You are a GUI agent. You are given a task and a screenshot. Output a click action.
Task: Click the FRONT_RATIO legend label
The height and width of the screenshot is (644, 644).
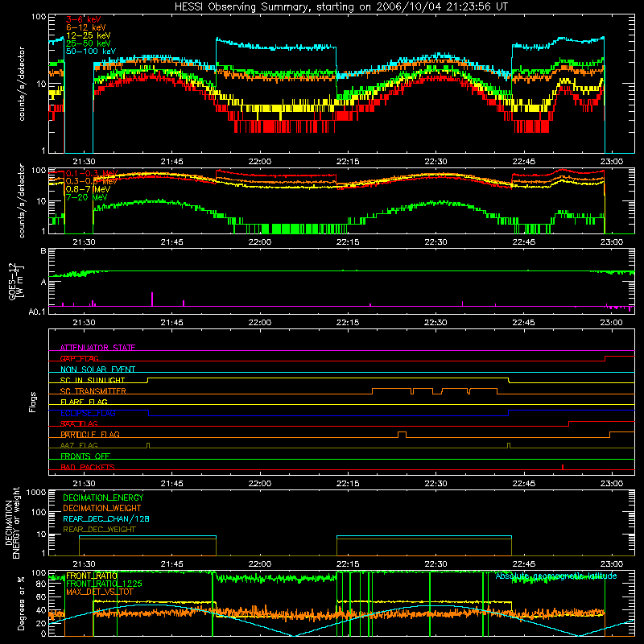pos(92,576)
